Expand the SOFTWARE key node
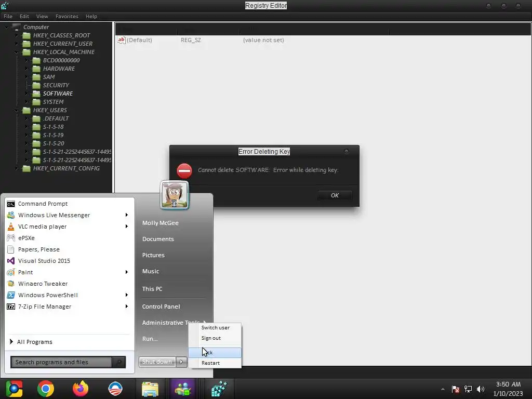This screenshot has width=532, height=399. (x=26, y=94)
